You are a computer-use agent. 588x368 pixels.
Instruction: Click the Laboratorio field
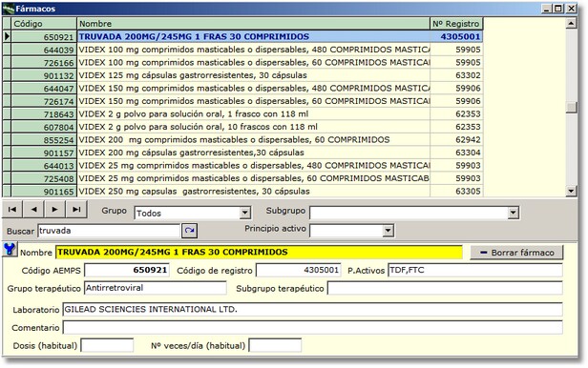point(312,309)
